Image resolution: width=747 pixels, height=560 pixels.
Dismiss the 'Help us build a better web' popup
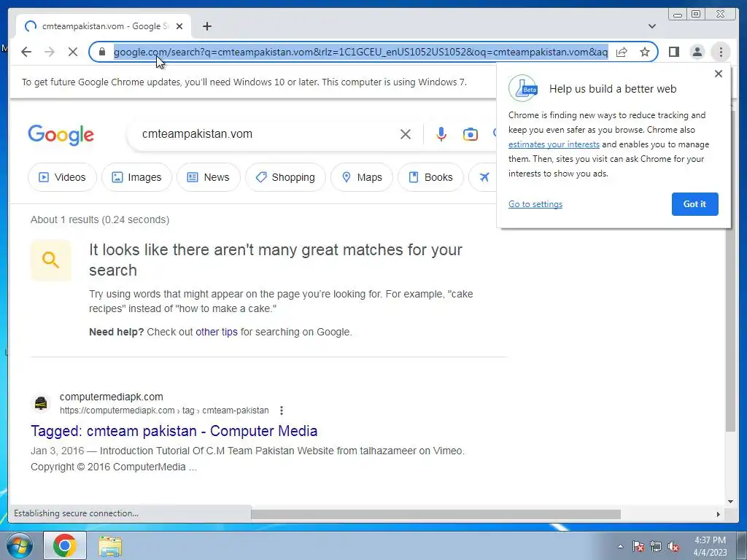point(719,74)
